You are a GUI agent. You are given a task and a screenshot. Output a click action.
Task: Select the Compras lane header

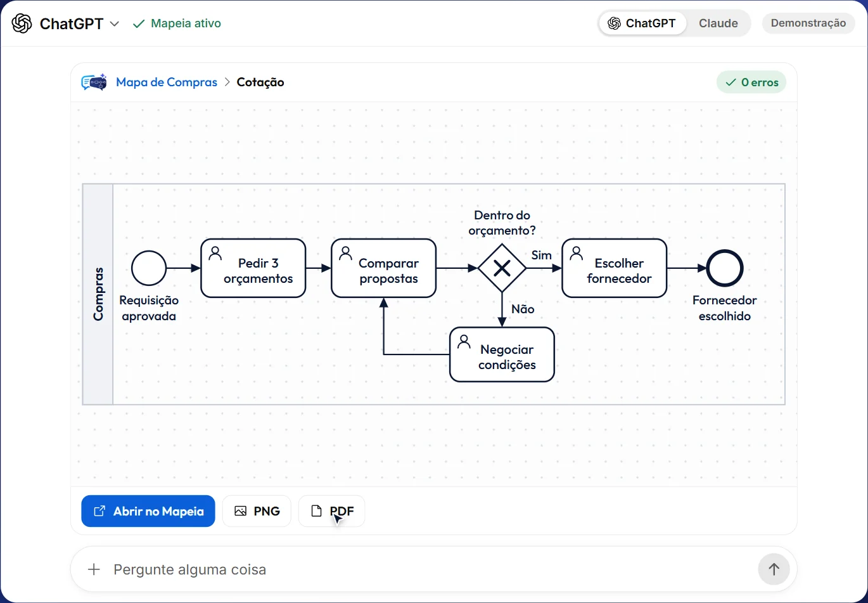[98, 294]
